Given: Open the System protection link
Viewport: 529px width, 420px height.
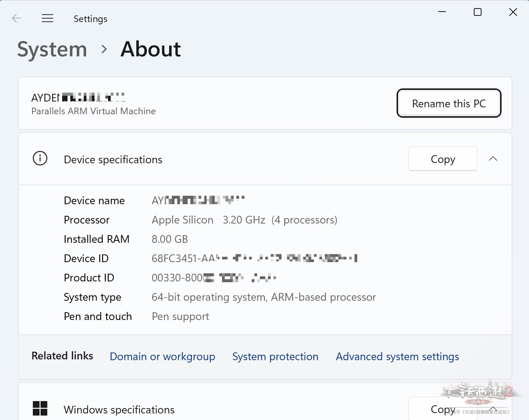Looking at the screenshot, I should 275,356.
